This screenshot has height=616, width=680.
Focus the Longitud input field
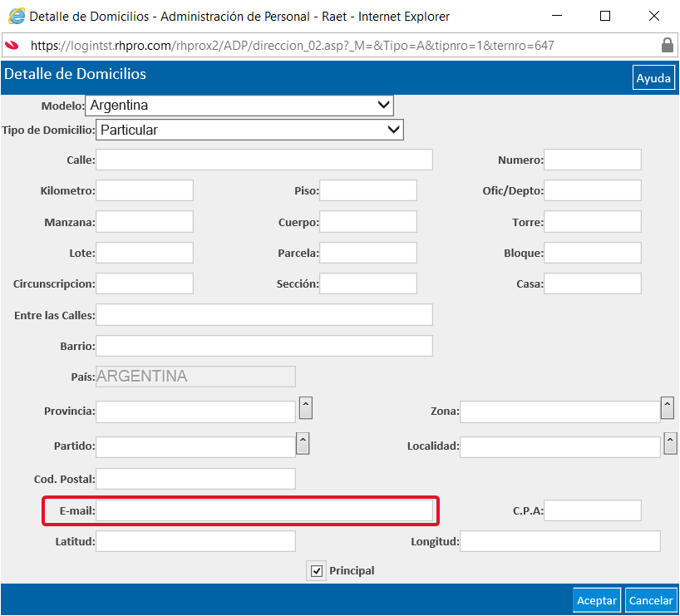(x=559, y=541)
